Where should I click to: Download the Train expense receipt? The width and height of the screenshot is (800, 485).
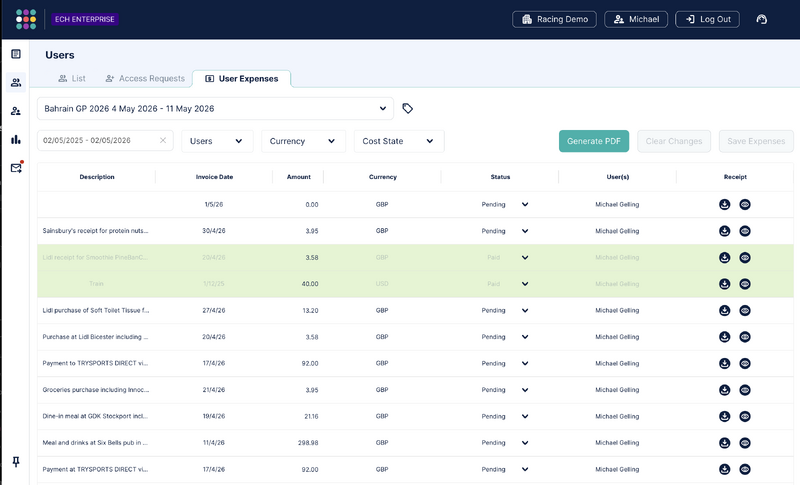724,284
